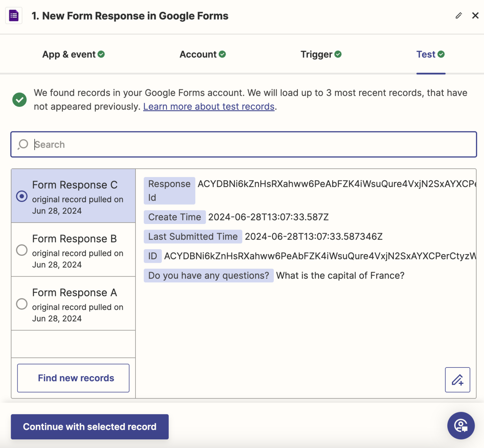Select the Test tab
Image resolution: width=484 pixels, height=448 pixels.
pyautogui.click(x=430, y=54)
